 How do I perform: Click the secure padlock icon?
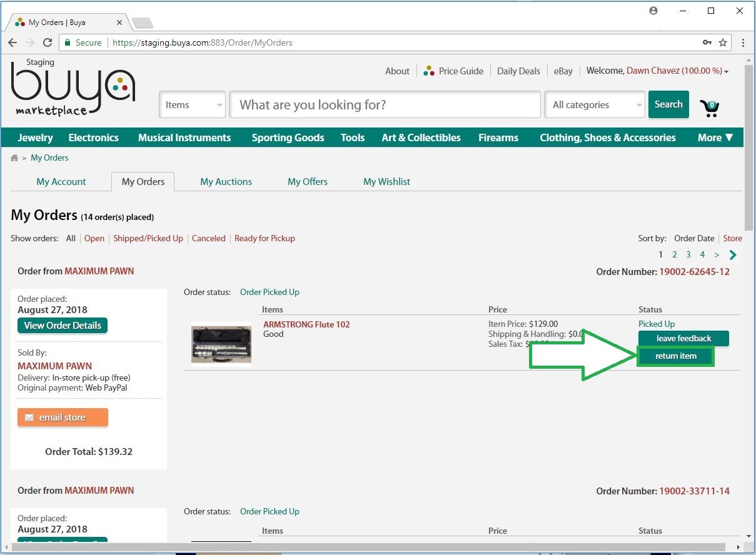point(68,42)
